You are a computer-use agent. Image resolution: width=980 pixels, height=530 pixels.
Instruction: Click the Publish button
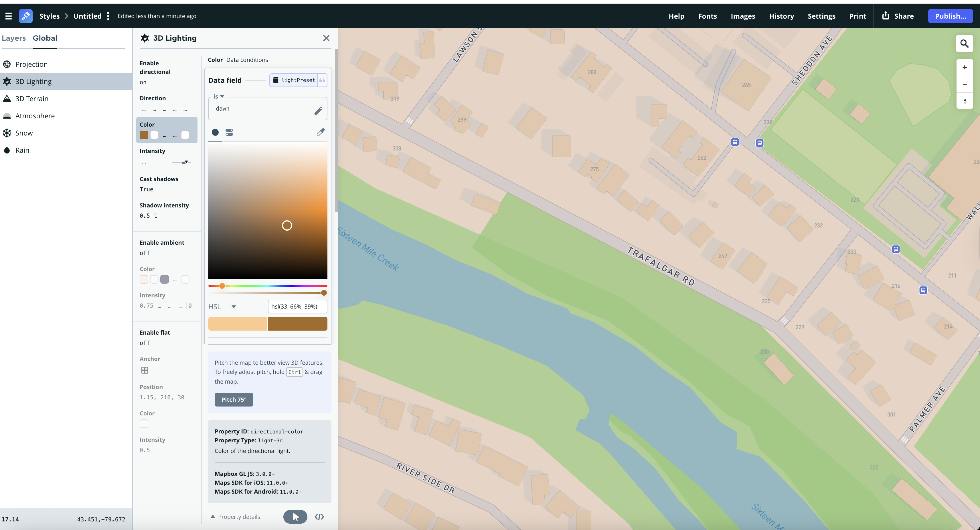950,15
